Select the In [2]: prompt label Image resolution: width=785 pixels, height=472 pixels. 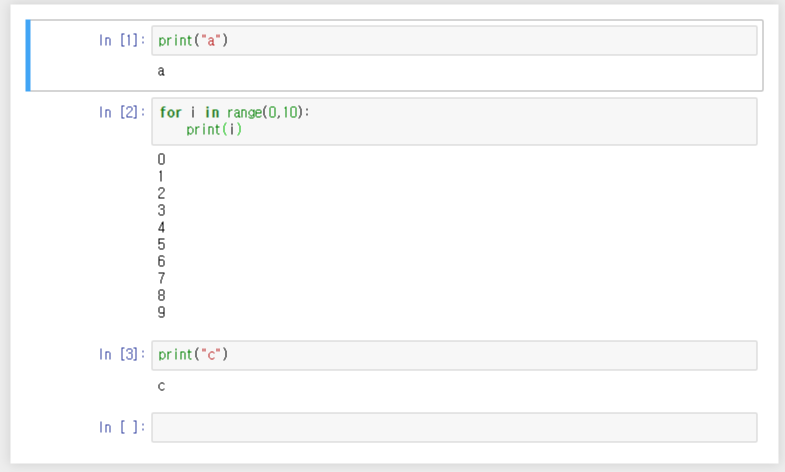122,112
